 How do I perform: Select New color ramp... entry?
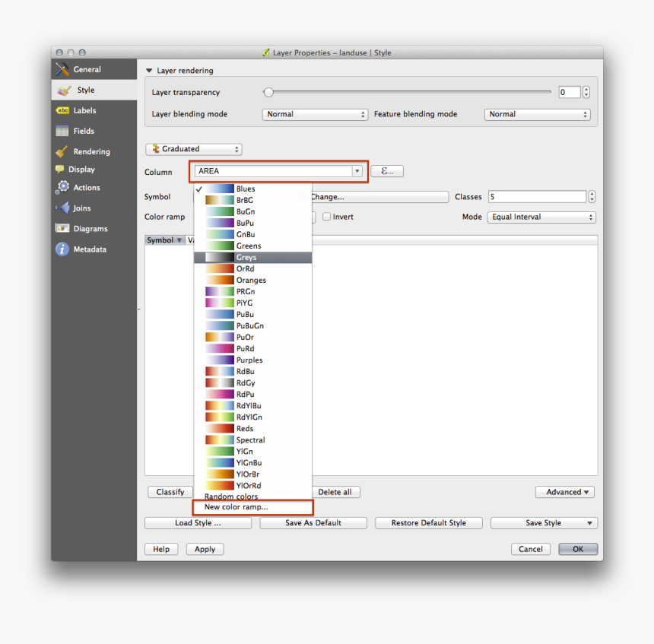click(x=252, y=507)
